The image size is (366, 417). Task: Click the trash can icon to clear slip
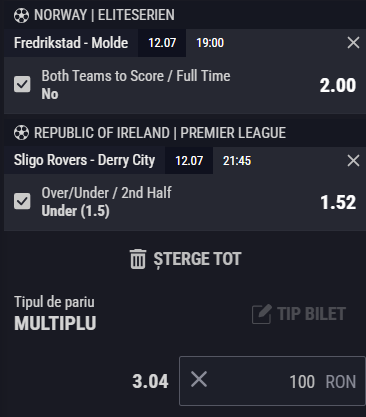pos(138,259)
